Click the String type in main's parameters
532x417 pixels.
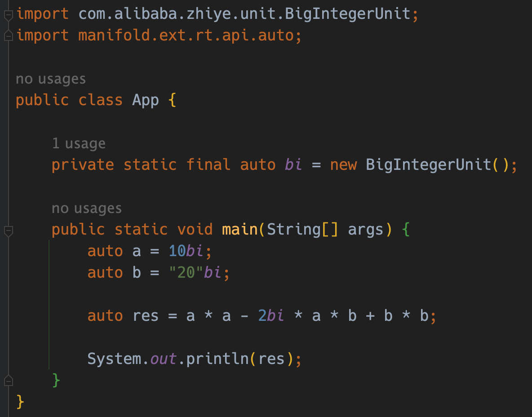coord(294,230)
